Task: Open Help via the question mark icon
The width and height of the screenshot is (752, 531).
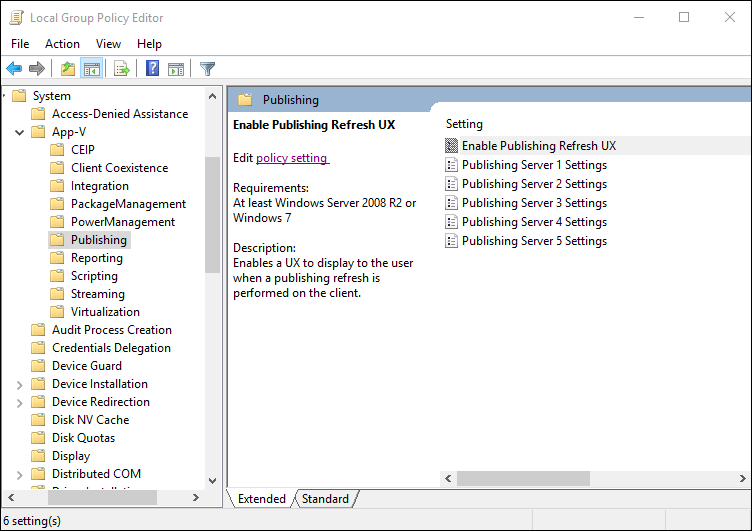Action: (153, 69)
